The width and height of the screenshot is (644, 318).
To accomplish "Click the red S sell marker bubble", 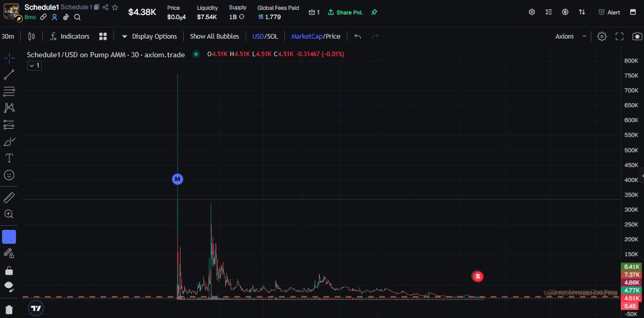I will [x=478, y=276].
